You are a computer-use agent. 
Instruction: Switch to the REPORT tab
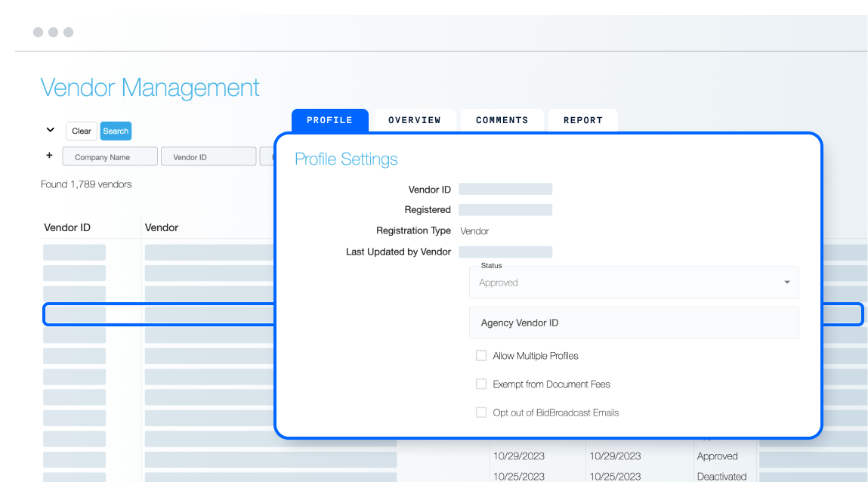tap(582, 119)
